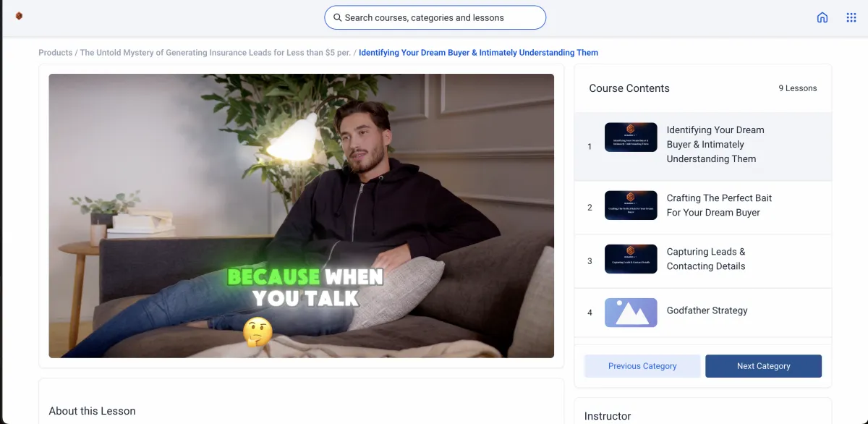Screen dimensions: 868x424
Task: Play the lesson video
Action: click(301, 216)
